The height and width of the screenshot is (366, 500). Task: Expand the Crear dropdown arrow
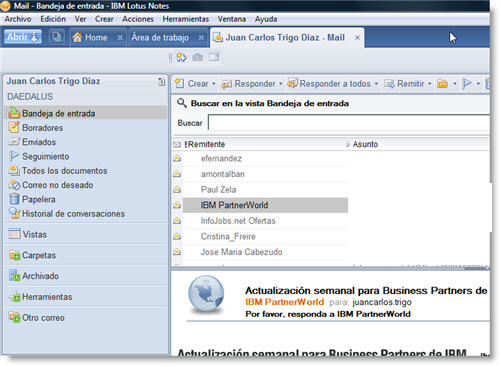click(214, 84)
